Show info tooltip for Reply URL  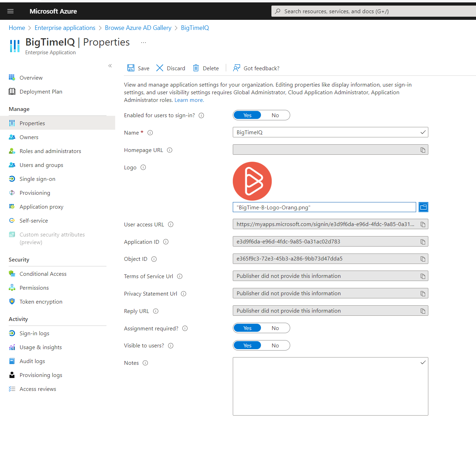tap(156, 311)
